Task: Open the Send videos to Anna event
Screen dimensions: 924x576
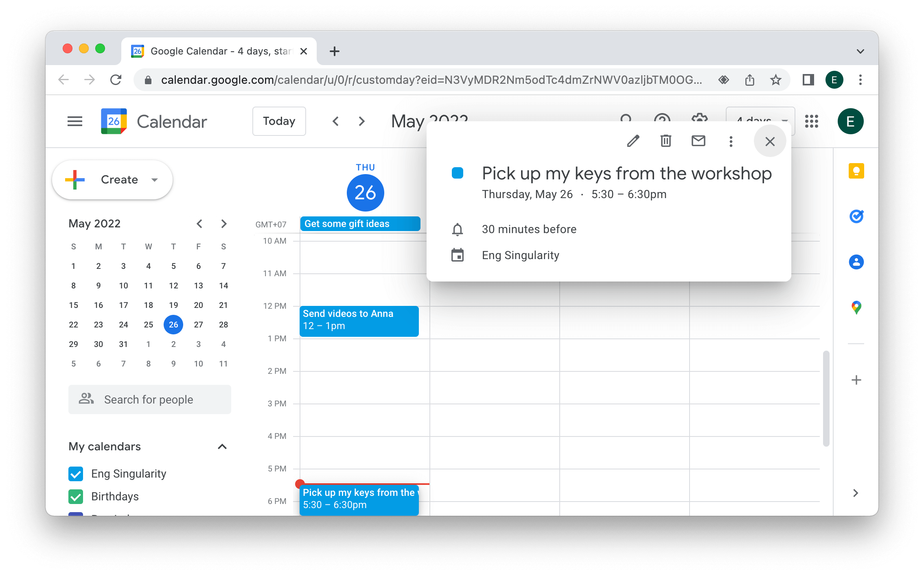Action: tap(359, 321)
